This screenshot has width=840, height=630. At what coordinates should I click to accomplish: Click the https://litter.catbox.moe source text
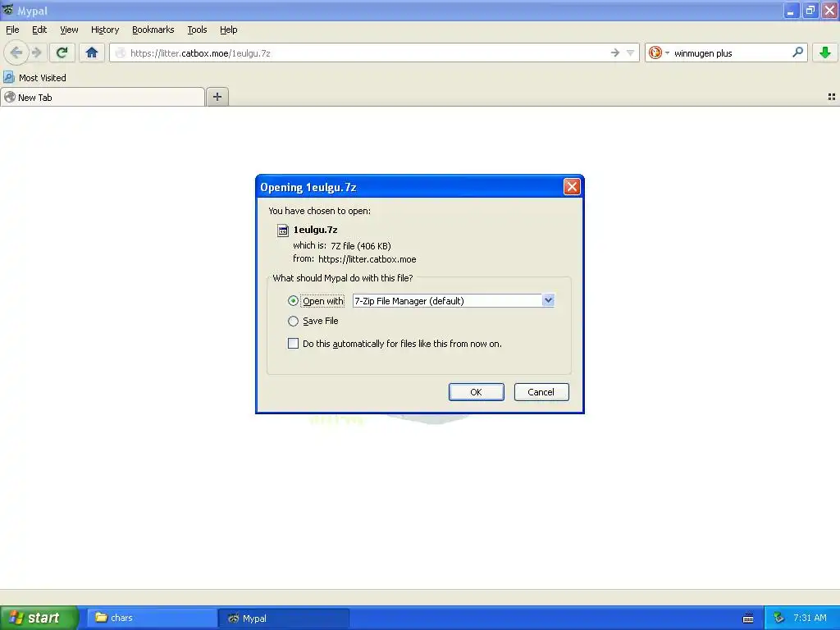tap(367, 259)
